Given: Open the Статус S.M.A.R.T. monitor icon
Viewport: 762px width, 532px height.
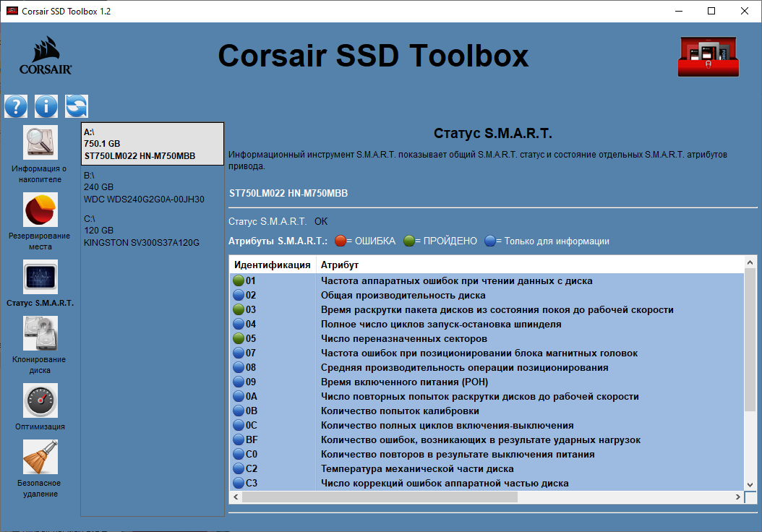Looking at the screenshot, I should point(40,277).
